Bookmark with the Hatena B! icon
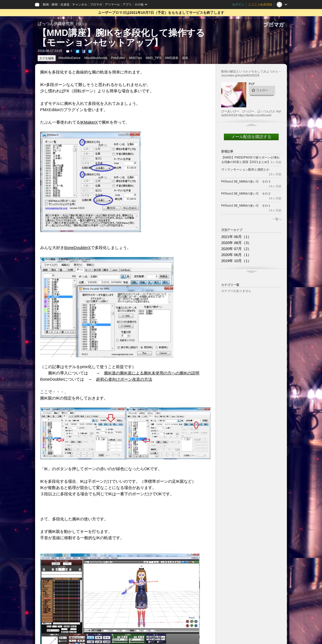This screenshot has height=644, width=322. coord(90,51)
